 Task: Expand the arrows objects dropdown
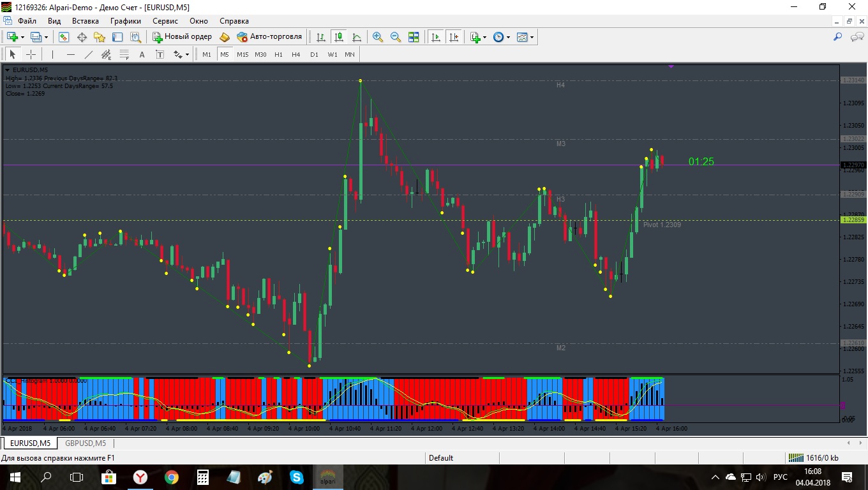pyautogui.click(x=187, y=54)
